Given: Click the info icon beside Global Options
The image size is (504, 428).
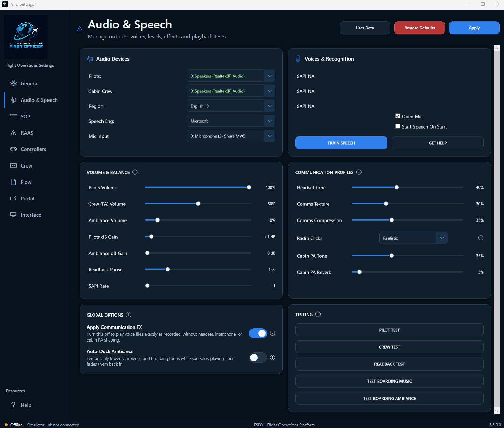Looking at the screenshot, I should point(128,315).
